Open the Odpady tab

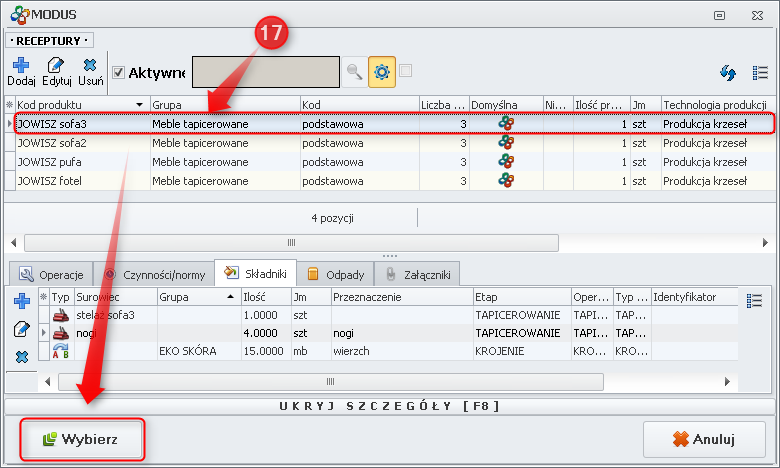335,275
